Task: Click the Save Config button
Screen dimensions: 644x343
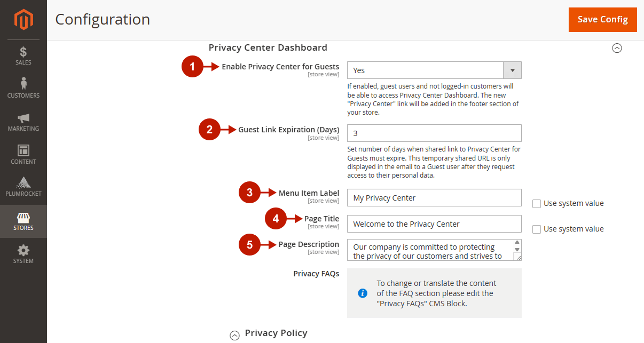Action: click(603, 20)
